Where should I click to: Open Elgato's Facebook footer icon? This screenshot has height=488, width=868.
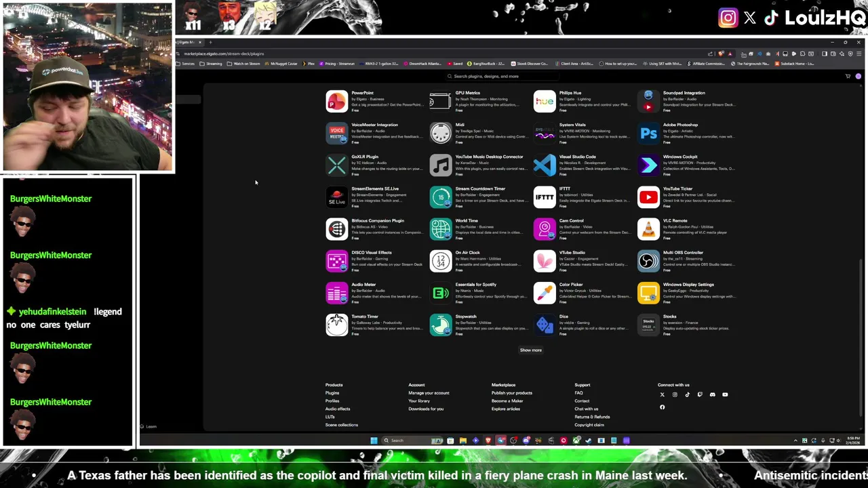(x=662, y=407)
